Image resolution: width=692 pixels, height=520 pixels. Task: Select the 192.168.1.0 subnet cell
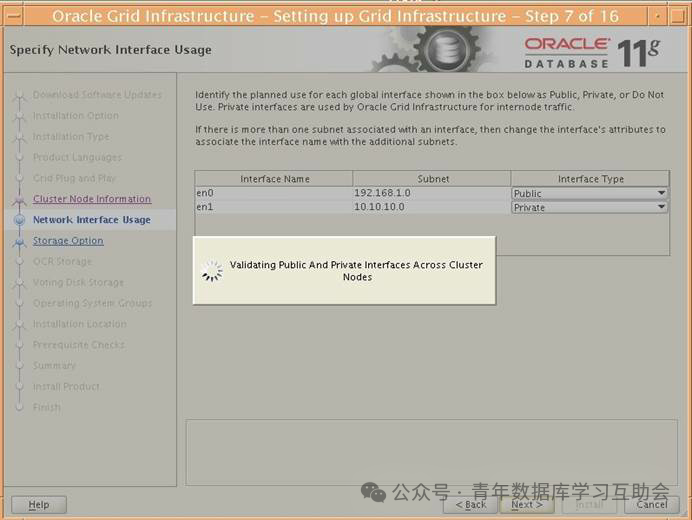pyautogui.click(x=432, y=193)
